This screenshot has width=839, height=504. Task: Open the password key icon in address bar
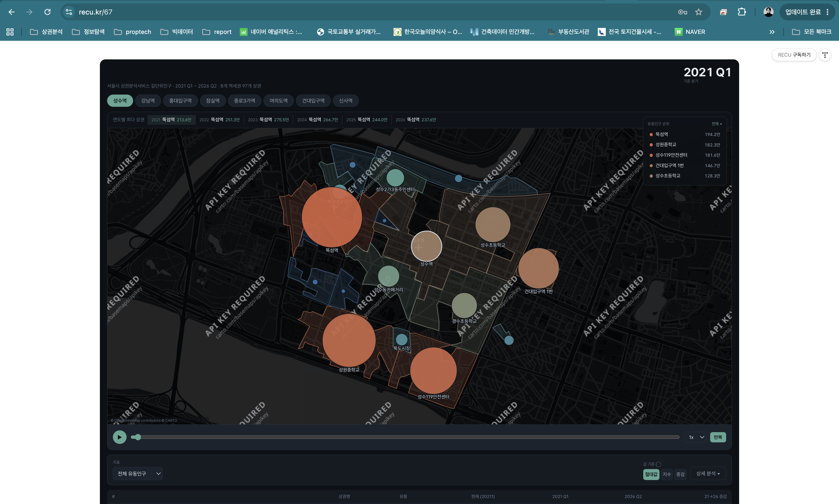click(682, 12)
